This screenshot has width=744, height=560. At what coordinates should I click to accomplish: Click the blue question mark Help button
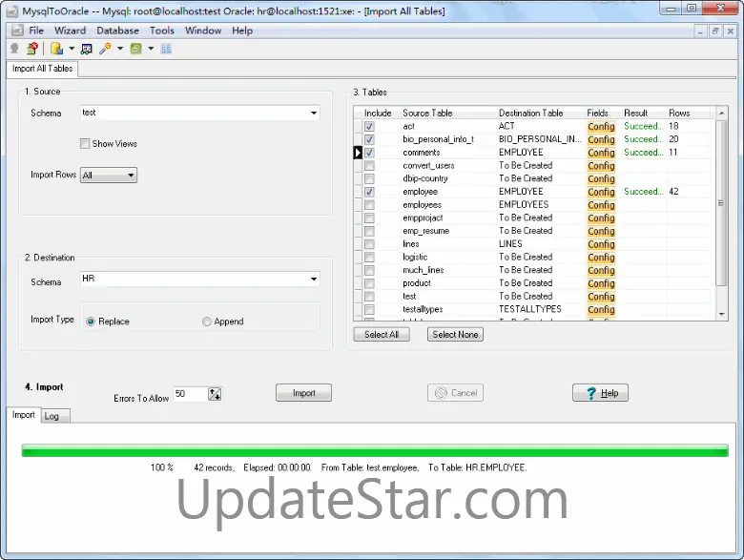pyautogui.click(x=600, y=392)
